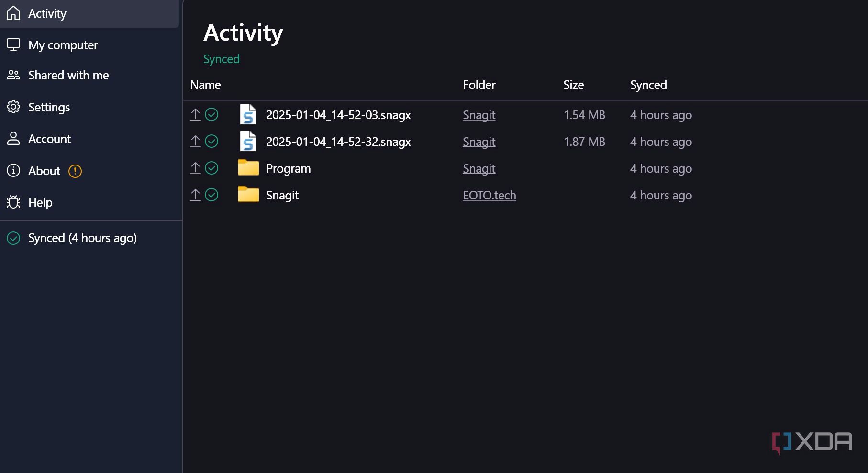868x473 pixels.
Task: Click the orange warning badge beside About
Action: click(x=75, y=171)
